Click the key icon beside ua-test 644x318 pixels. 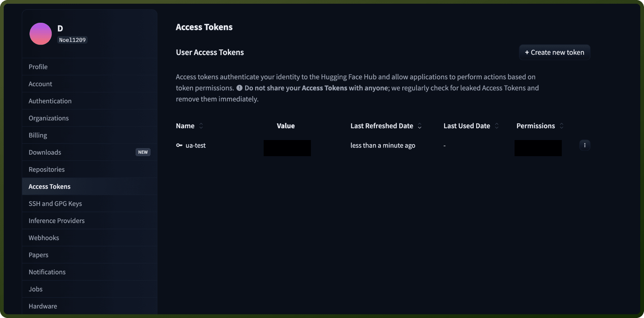pyautogui.click(x=179, y=145)
